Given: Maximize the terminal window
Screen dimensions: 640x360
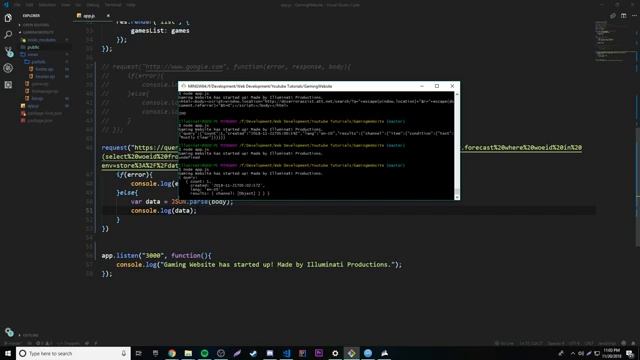Looking at the screenshot, I should [x=437, y=86].
